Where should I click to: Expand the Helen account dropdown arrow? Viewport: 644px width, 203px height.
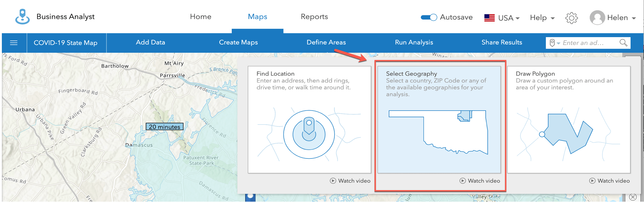634,18
